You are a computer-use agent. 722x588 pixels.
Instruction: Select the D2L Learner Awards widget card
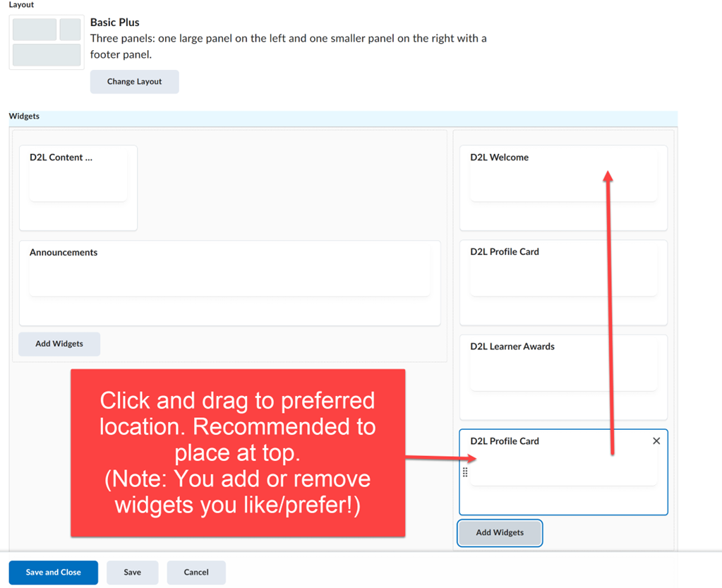(x=563, y=377)
